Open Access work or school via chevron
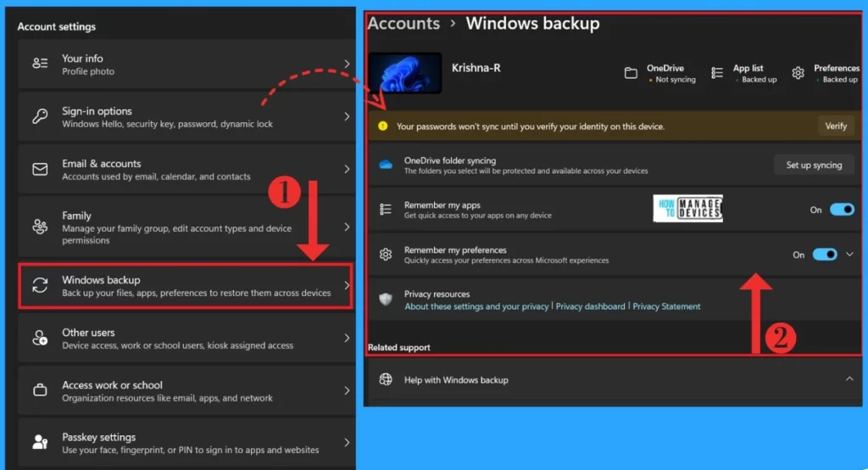This screenshot has width=868, height=470. [347, 390]
